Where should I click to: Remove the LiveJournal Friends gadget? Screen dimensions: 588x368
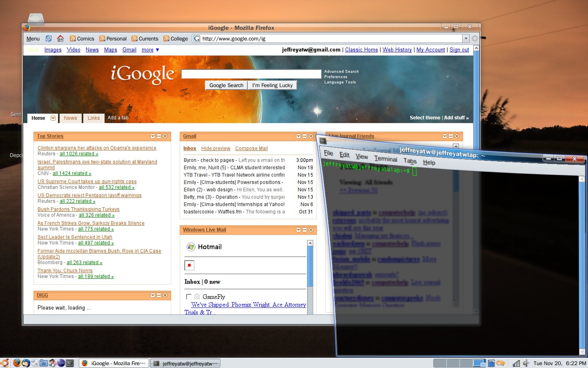click(457, 136)
